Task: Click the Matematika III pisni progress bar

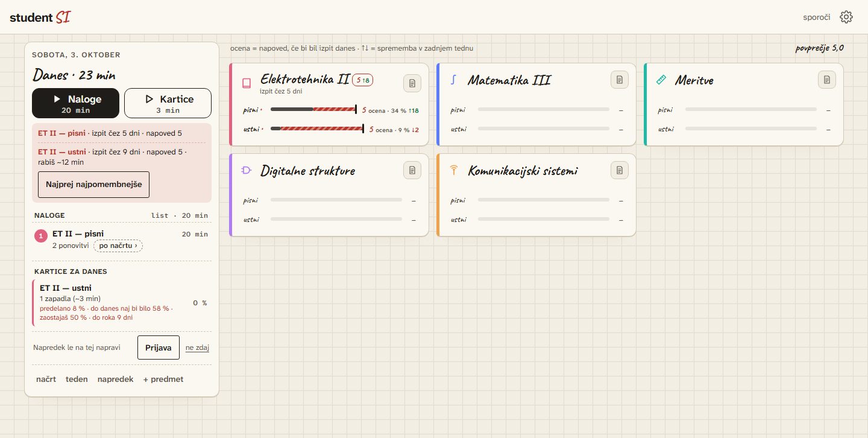Action: (544, 109)
